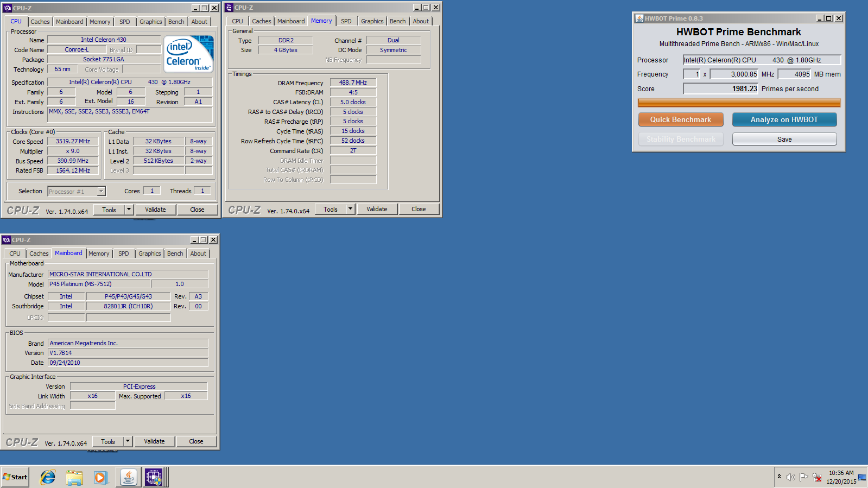The width and height of the screenshot is (868, 488).
Task: Click the Score field showing 1981.23
Action: point(720,88)
